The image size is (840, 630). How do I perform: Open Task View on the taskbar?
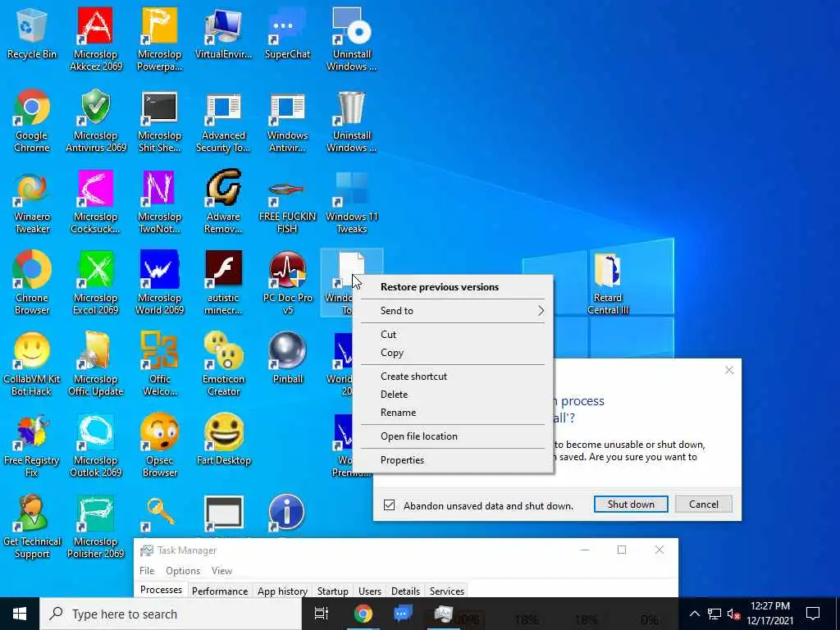[x=322, y=614]
